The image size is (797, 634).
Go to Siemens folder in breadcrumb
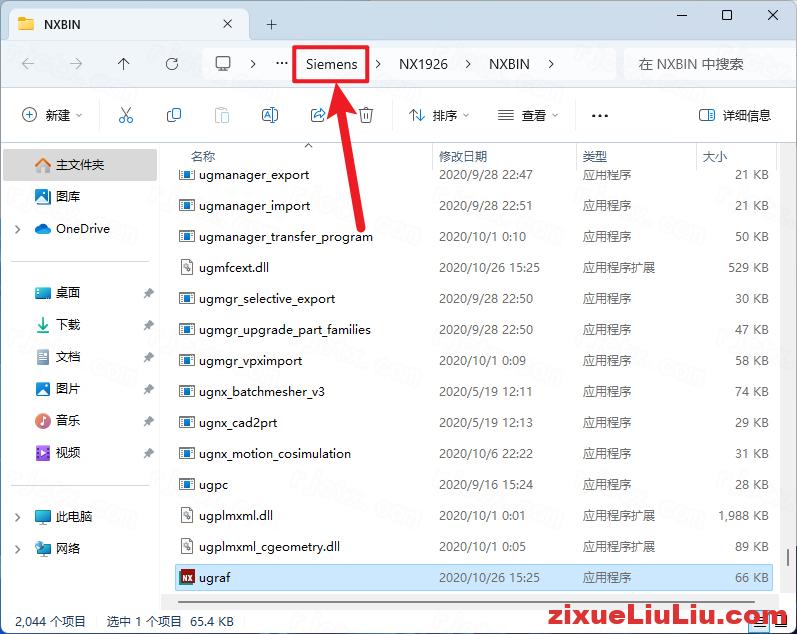[331, 64]
